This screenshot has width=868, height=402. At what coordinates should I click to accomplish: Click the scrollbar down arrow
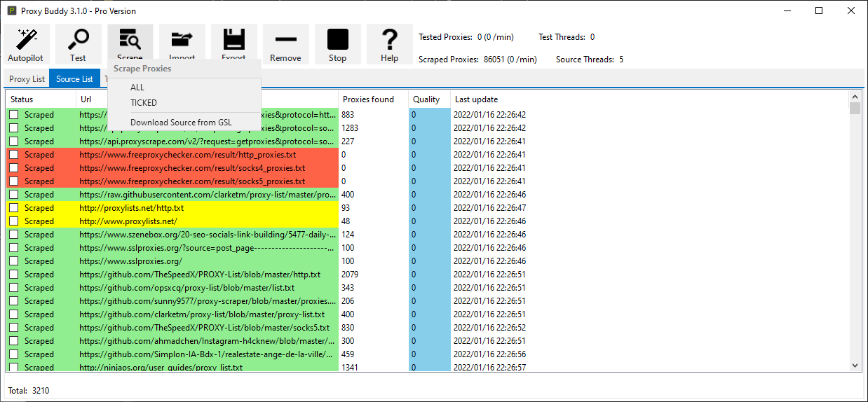click(855, 366)
